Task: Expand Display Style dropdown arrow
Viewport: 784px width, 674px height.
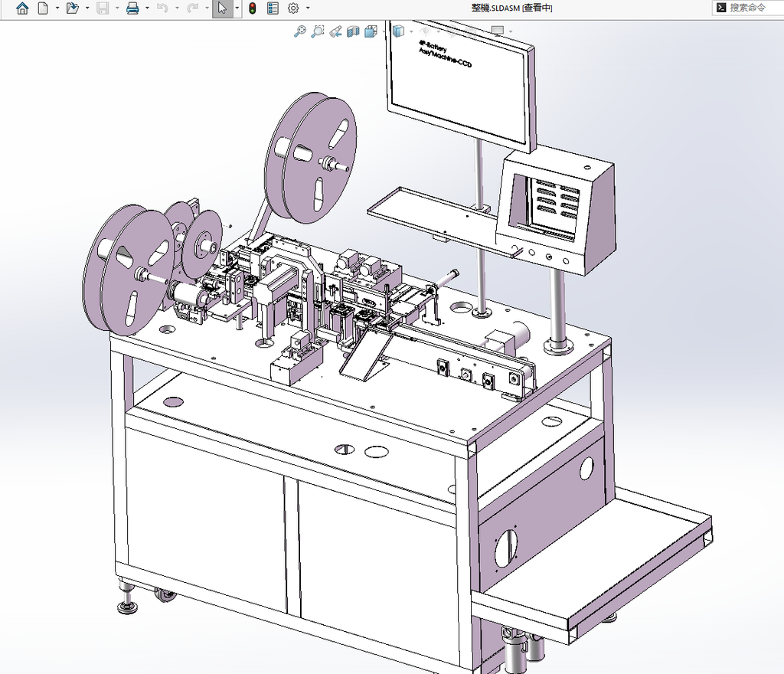Action: (x=411, y=31)
